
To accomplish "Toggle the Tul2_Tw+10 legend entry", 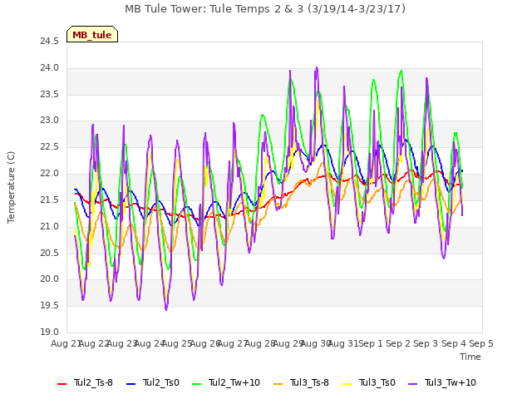I will click(226, 382).
